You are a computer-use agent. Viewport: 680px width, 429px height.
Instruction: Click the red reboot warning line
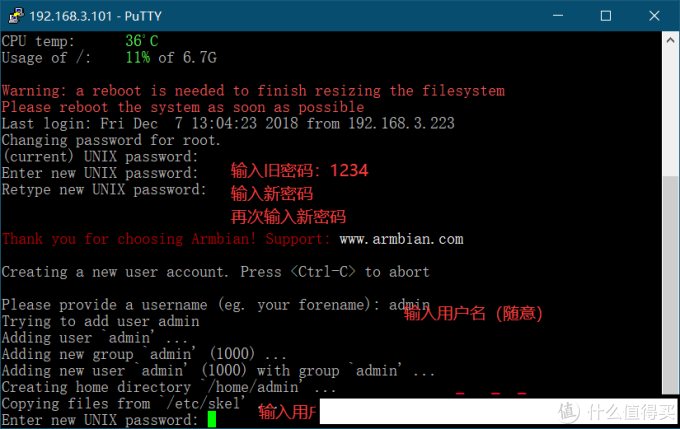pos(253,91)
